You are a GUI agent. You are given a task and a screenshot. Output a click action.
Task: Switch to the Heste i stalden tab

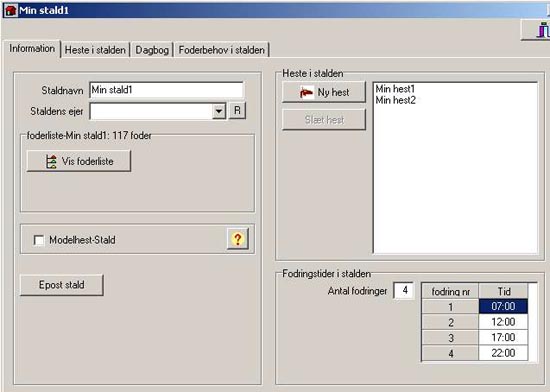point(95,50)
